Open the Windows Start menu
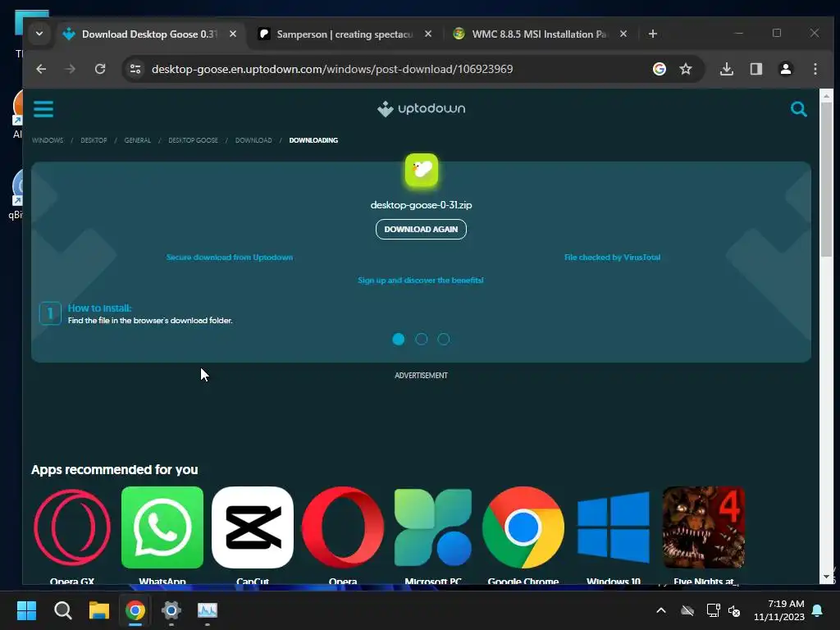 tap(27, 610)
